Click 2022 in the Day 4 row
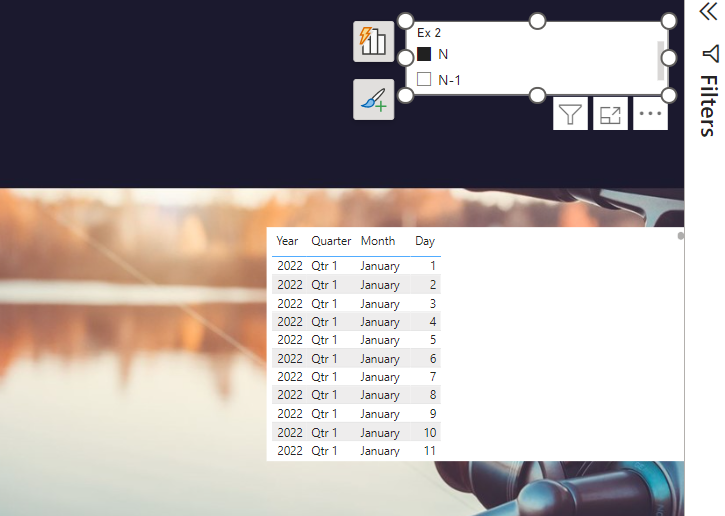The height and width of the screenshot is (516, 725). (290, 322)
